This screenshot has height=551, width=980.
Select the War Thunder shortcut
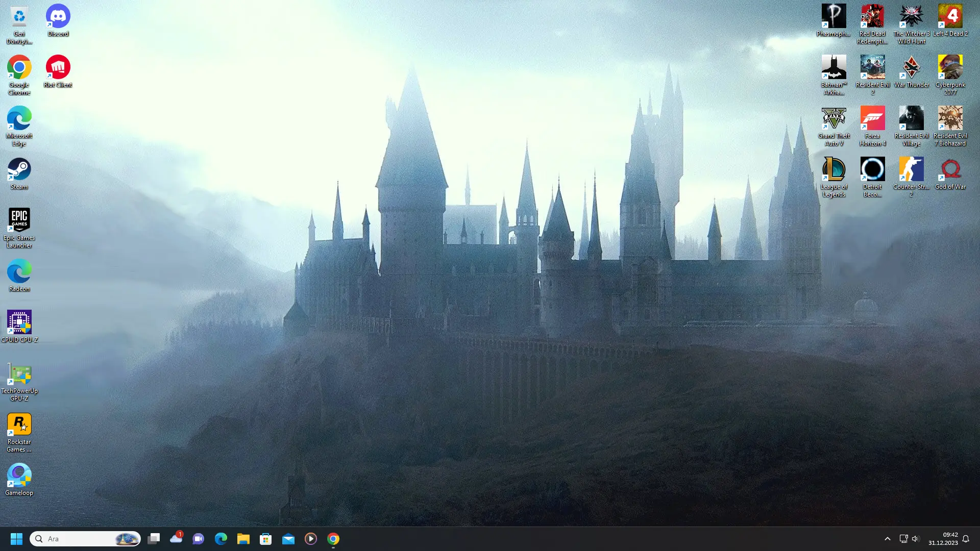tap(911, 71)
